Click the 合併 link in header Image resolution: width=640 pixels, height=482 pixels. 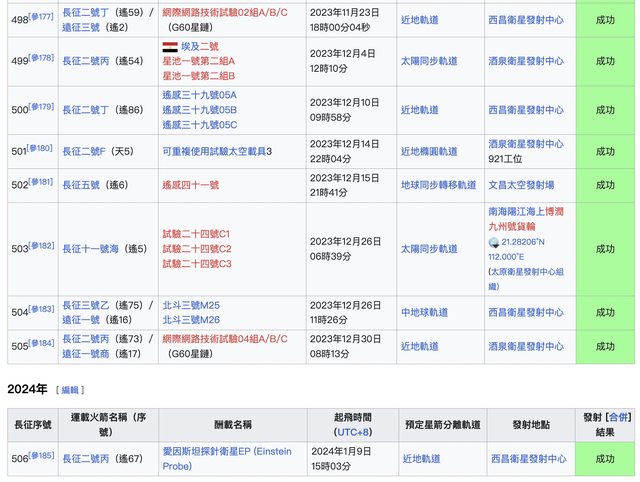pyautogui.click(x=618, y=418)
